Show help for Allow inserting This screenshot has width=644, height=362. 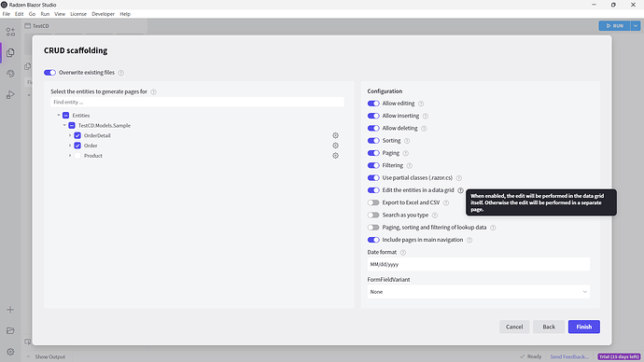coord(426,116)
